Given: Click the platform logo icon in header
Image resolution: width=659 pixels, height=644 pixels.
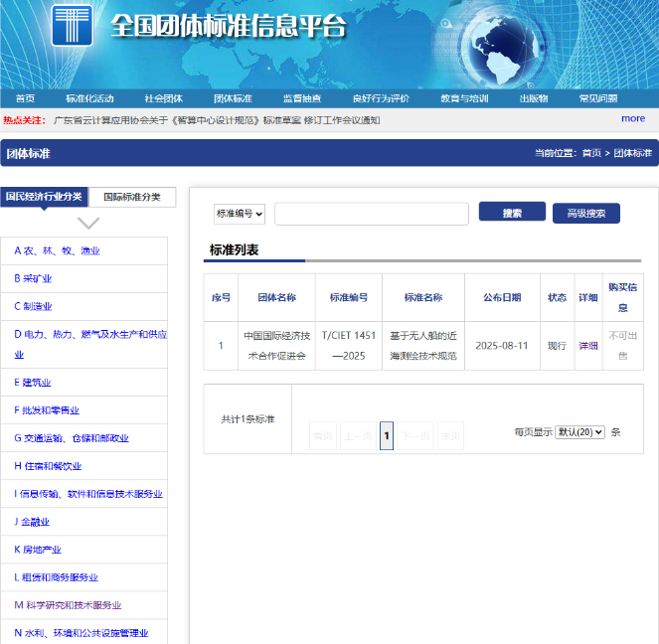Looking at the screenshot, I should [72, 26].
